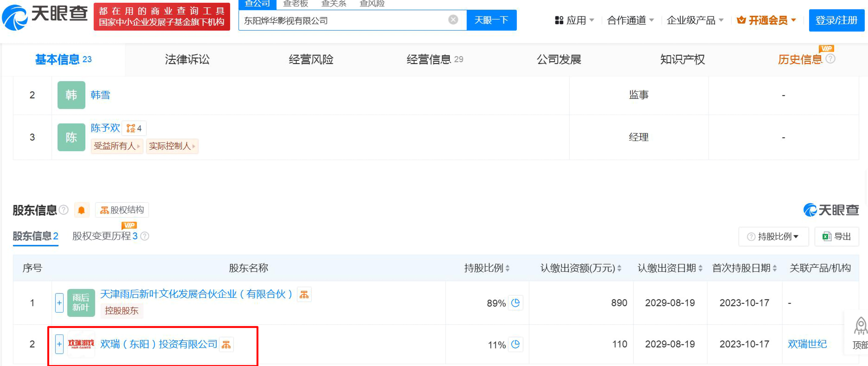The image size is (868, 366).
Task: Open the 持股比例 filter dropdown
Action: tap(774, 237)
